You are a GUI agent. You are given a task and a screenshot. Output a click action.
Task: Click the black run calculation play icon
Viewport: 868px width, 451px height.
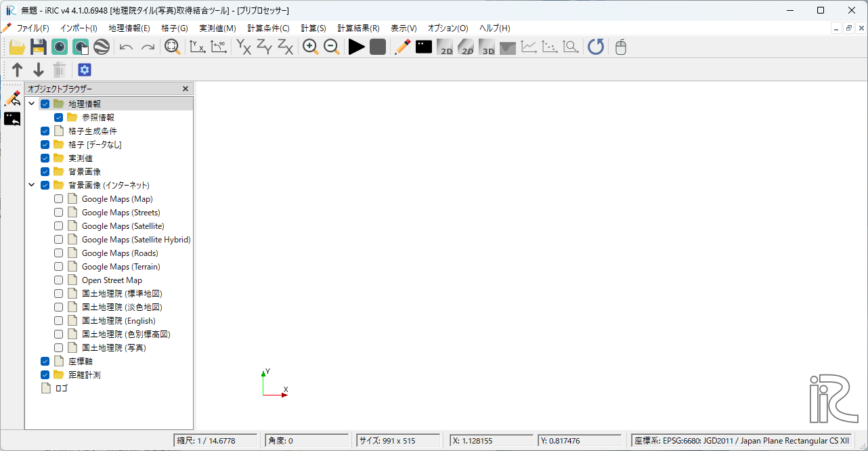[x=356, y=47]
